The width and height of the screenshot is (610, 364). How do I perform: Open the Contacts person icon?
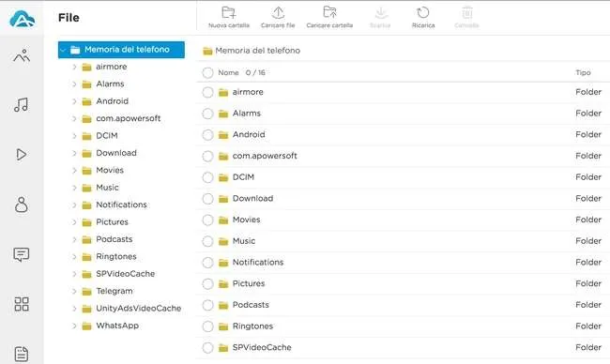[x=22, y=205]
